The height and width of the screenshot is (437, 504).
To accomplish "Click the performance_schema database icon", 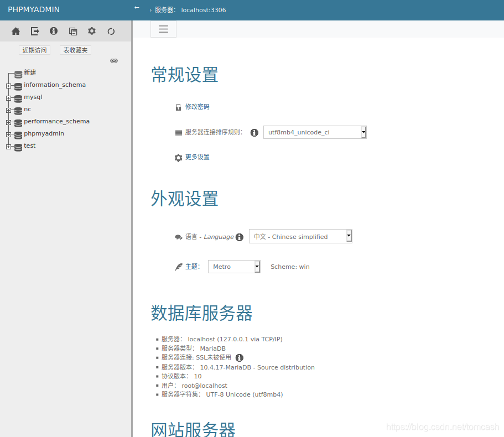I will pyautogui.click(x=18, y=123).
